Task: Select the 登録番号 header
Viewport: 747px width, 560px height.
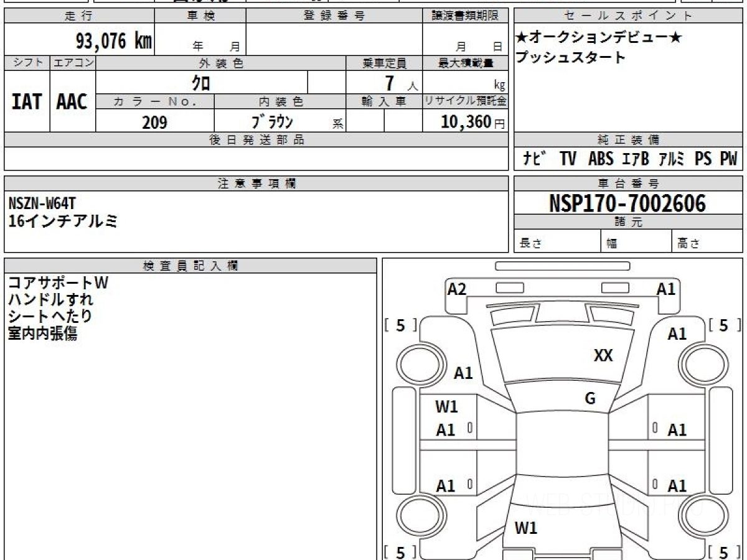Action: [x=334, y=16]
